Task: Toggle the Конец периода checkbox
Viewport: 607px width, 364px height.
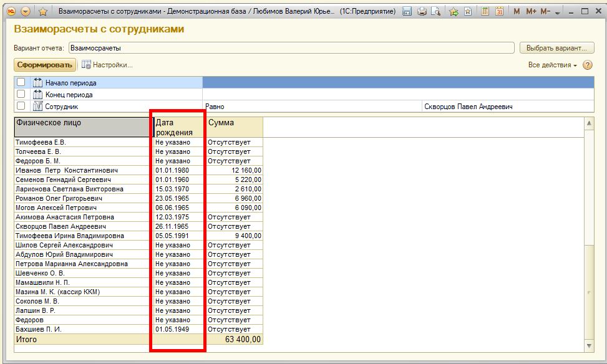Action: tap(21, 95)
